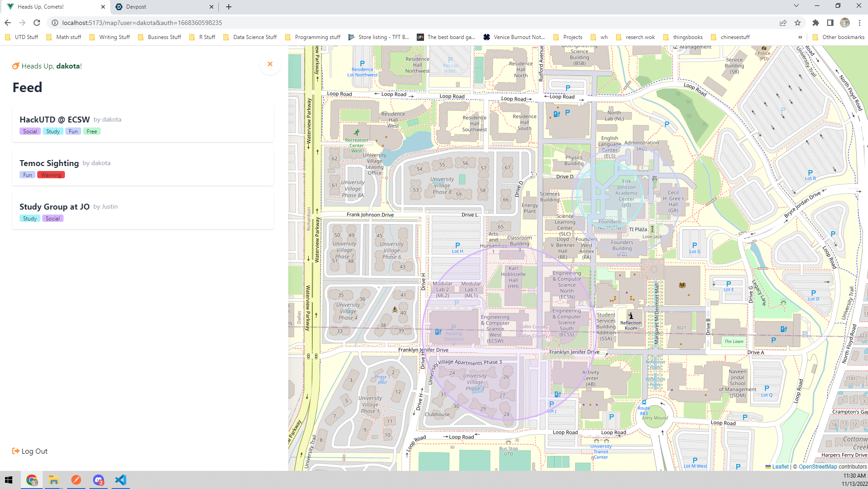Switch to the Devpost browser tab

(x=163, y=7)
